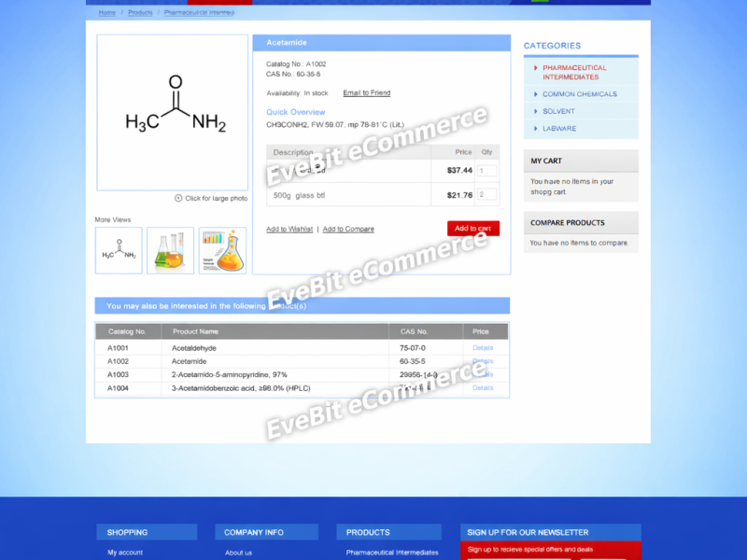Click the magnifier icon for large photo
The width and height of the screenshot is (747, 560).
pyautogui.click(x=178, y=198)
